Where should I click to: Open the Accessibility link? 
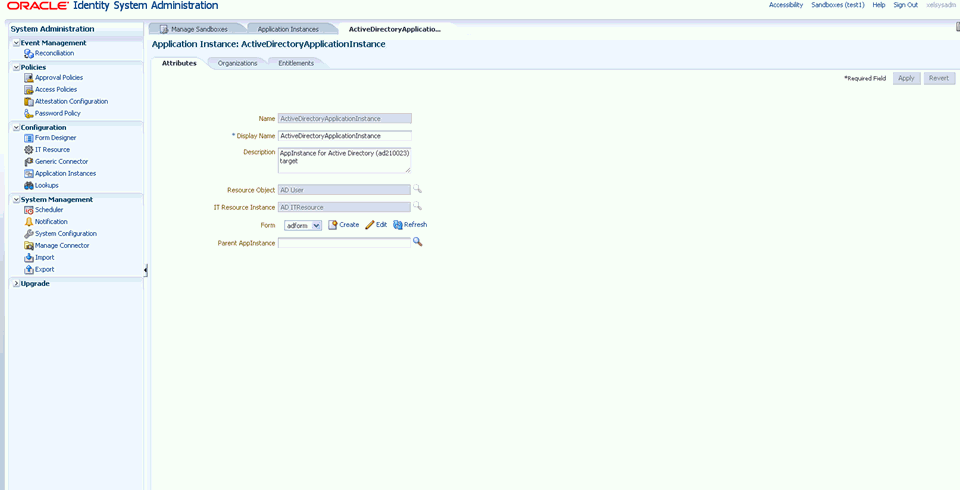786,5
